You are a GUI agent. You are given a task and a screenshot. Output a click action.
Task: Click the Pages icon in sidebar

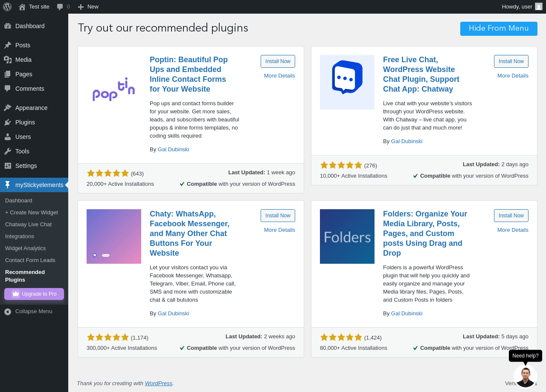(x=8, y=74)
